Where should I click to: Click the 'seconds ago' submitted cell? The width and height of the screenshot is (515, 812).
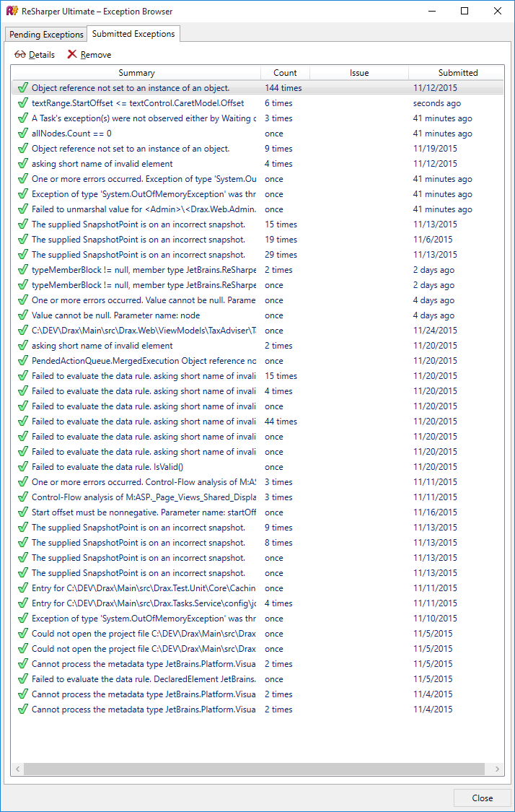pos(437,103)
